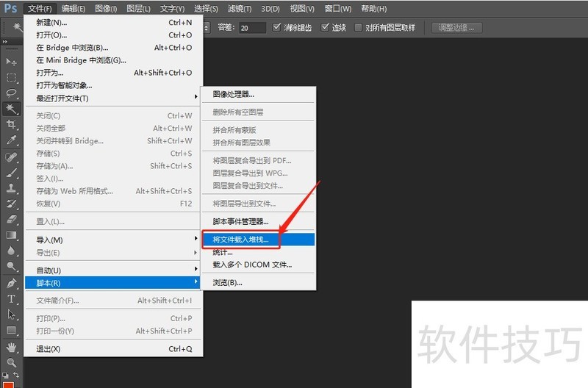
Task: Toggle 连续 contiguous checkbox
Action: [325, 27]
